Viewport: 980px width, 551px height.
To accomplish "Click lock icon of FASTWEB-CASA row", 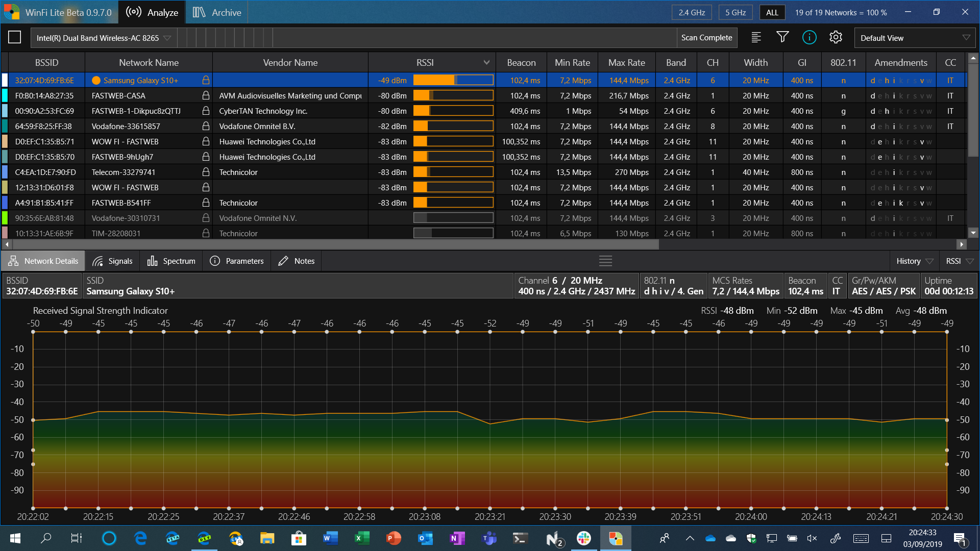I will click(x=206, y=95).
